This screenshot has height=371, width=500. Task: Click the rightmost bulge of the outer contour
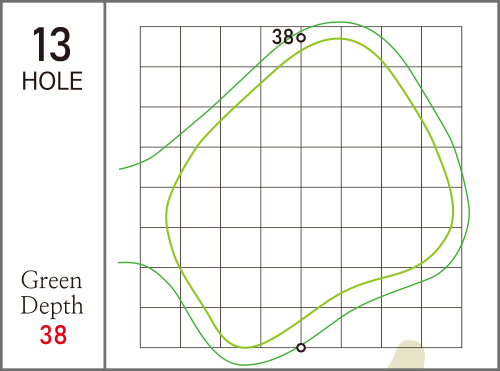coord(469,212)
